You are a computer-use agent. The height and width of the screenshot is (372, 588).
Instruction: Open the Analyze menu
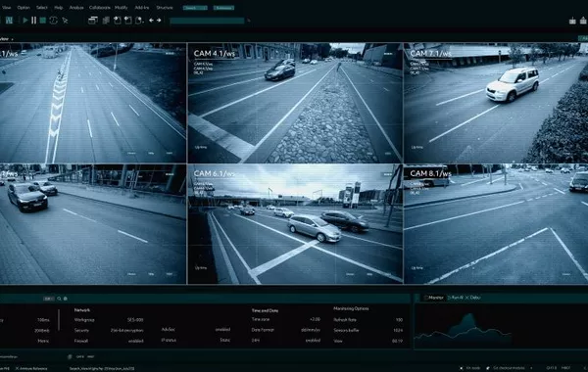click(76, 8)
